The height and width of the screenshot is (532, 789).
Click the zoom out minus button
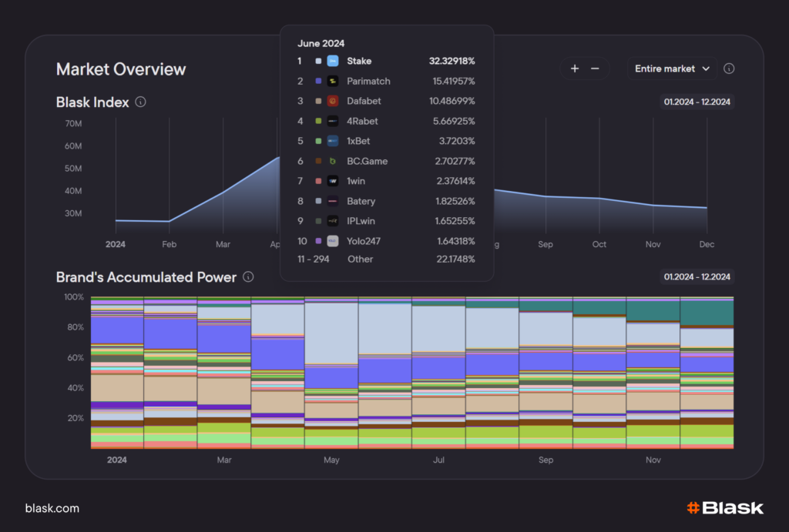pos(595,69)
